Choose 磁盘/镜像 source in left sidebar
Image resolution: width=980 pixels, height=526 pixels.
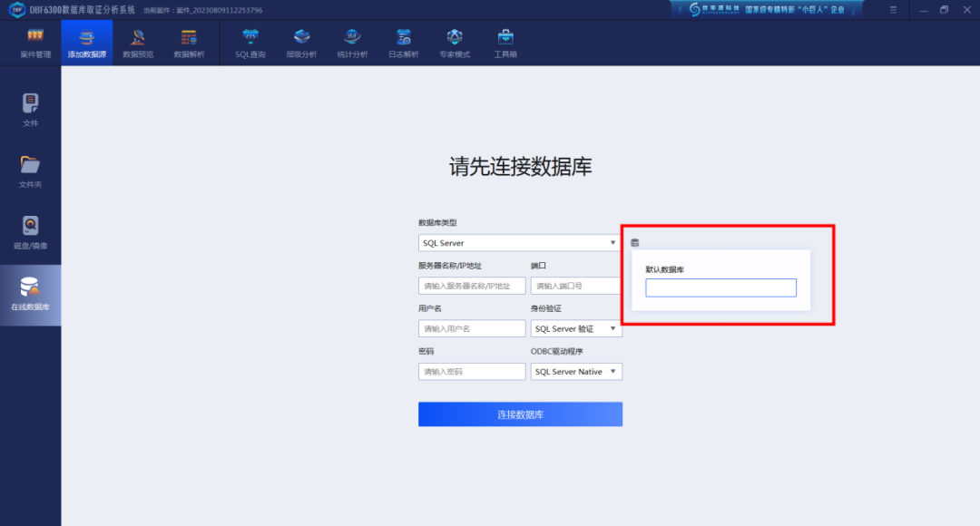coord(30,232)
